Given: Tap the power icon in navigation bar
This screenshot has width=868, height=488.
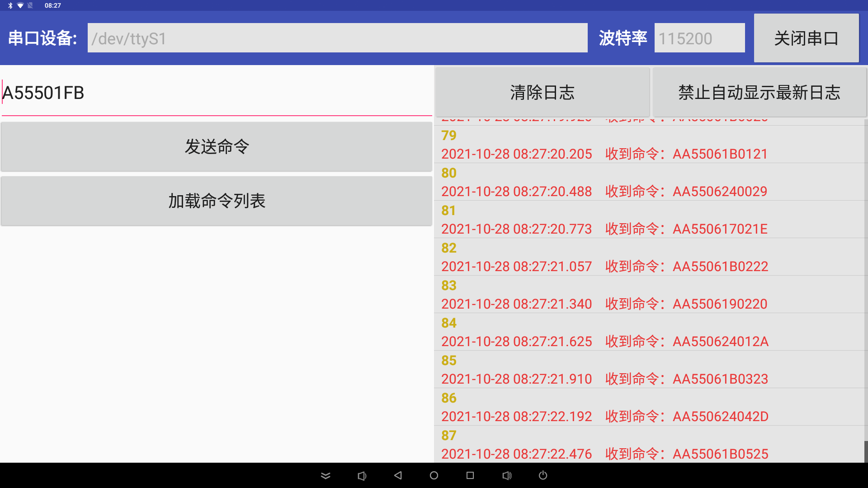Looking at the screenshot, I should pyautogui.click(x=542, y=475).
